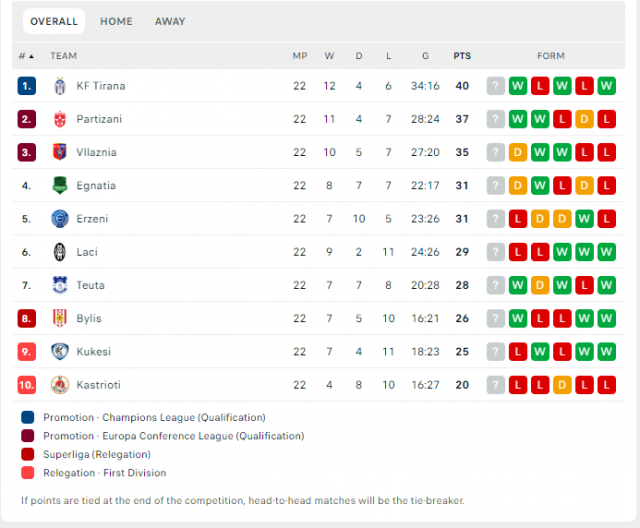Select the OVERALL standings tab
Screen dimensions: 640x528
tap(54, 21)
